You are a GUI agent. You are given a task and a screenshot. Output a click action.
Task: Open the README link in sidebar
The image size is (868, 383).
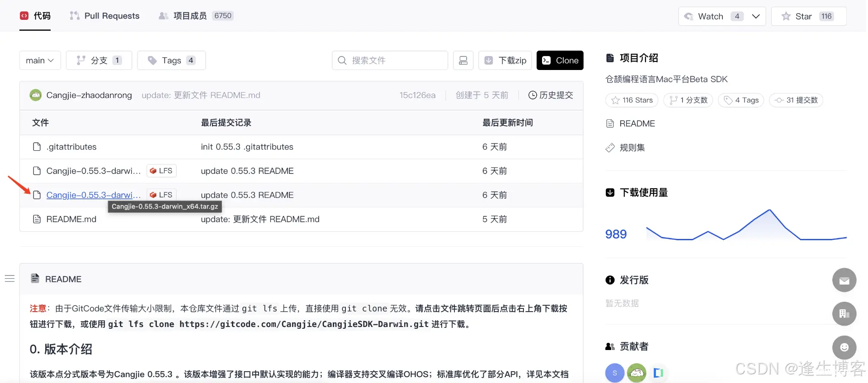637,124
